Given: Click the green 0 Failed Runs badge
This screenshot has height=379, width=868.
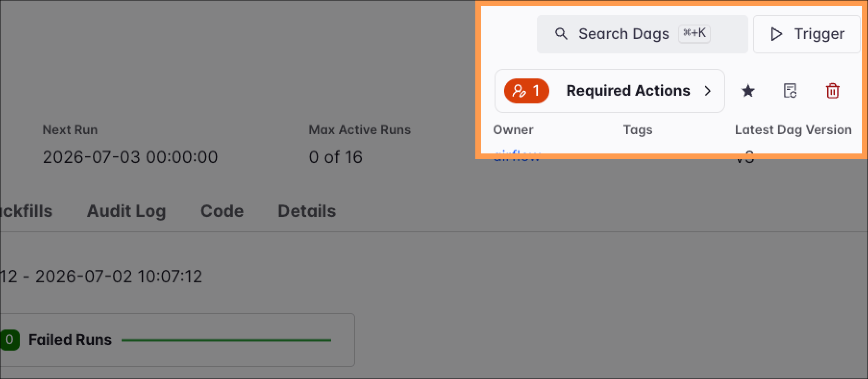Looking at the screenshot, I should [x=9, y=340].
